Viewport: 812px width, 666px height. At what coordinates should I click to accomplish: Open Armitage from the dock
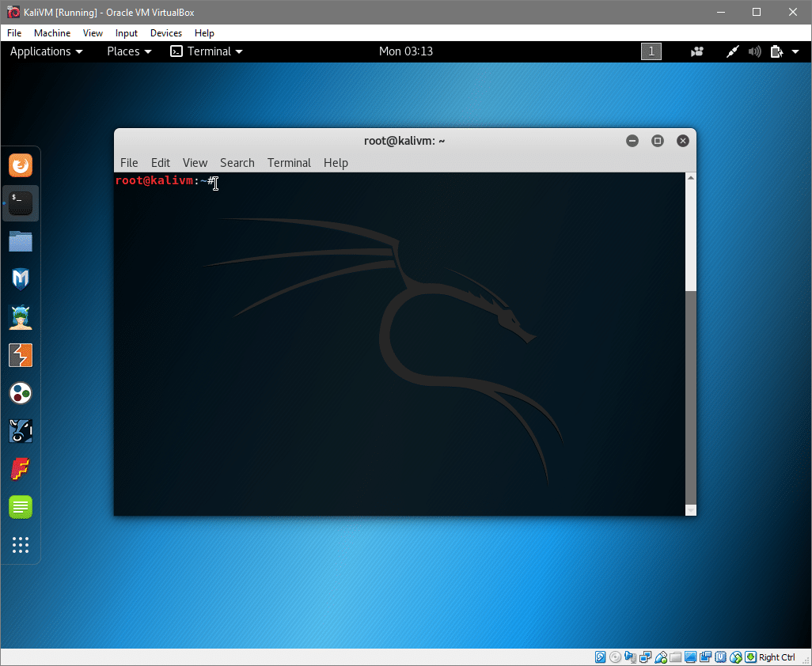tap(21, 317)
